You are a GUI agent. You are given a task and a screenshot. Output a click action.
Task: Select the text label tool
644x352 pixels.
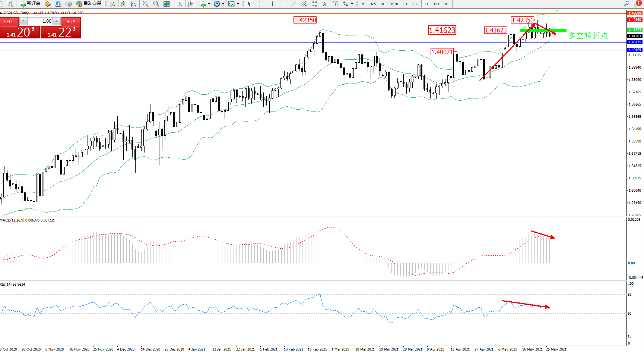(x=324, y=4)
